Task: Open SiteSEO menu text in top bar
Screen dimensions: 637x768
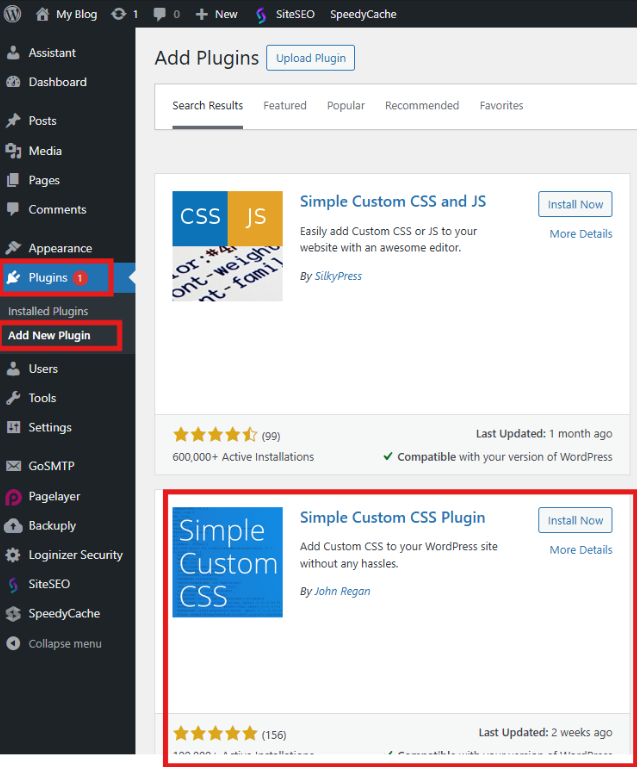Action: [295, 14]
